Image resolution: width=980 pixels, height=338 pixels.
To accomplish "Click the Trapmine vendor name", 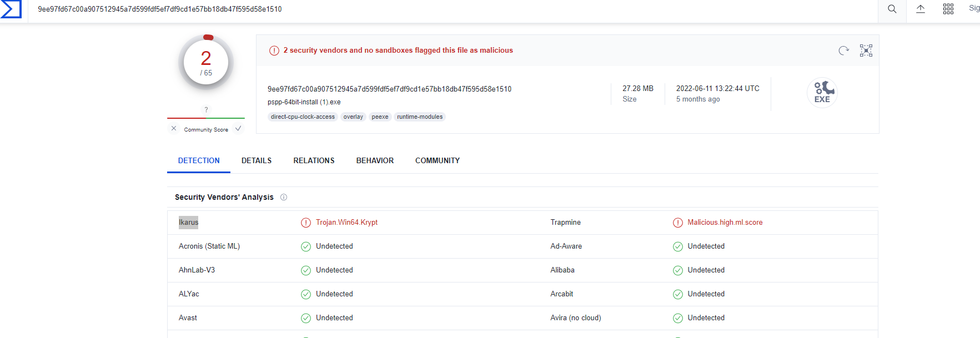I will [565, 223].
